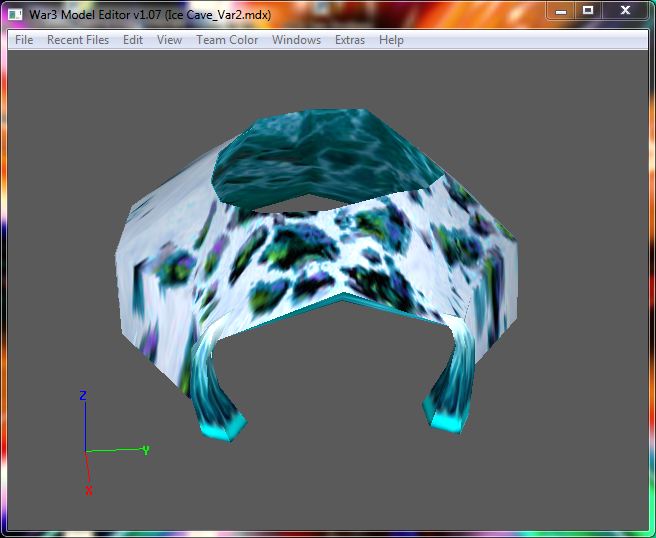656x538 pixels.
Task: Open the Team Color menu
Action: [x=227, y=40]
